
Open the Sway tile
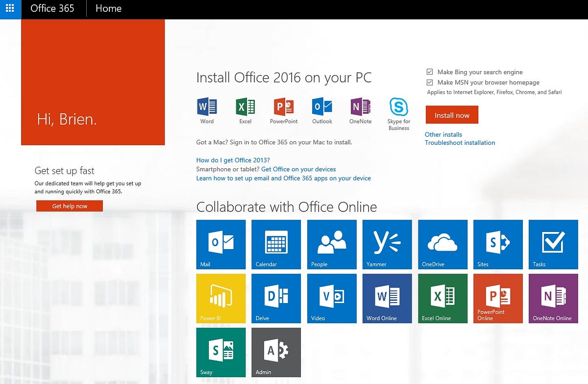coord(221,353)
